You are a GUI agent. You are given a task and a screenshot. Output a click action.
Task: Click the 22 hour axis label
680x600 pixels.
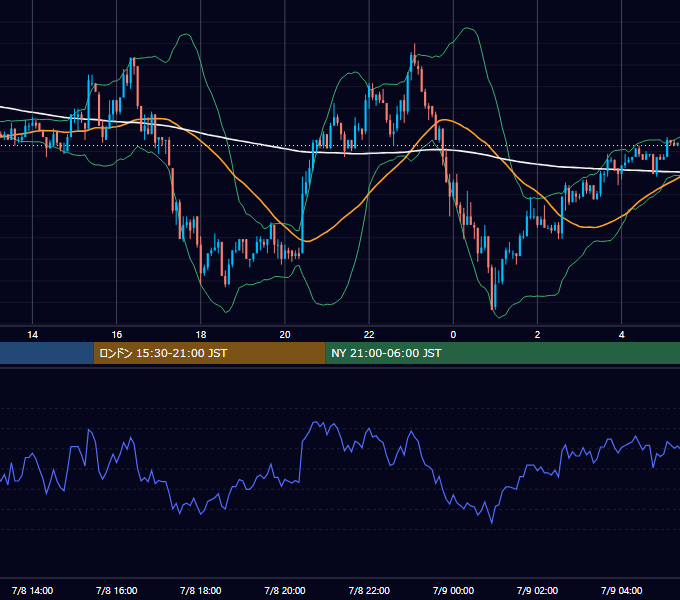(369, 335)
